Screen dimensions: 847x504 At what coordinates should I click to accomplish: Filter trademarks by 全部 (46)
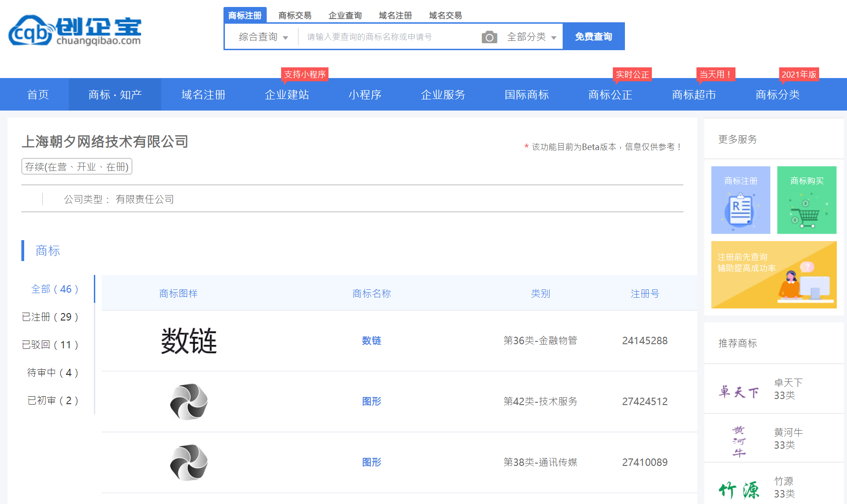[55, 289]
